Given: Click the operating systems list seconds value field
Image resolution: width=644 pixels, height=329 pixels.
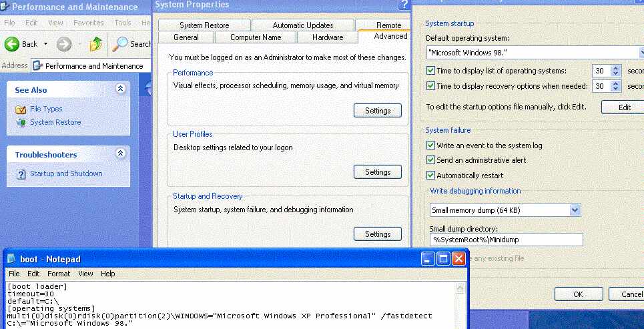Looking at the screenshot, I should [601, 71].
